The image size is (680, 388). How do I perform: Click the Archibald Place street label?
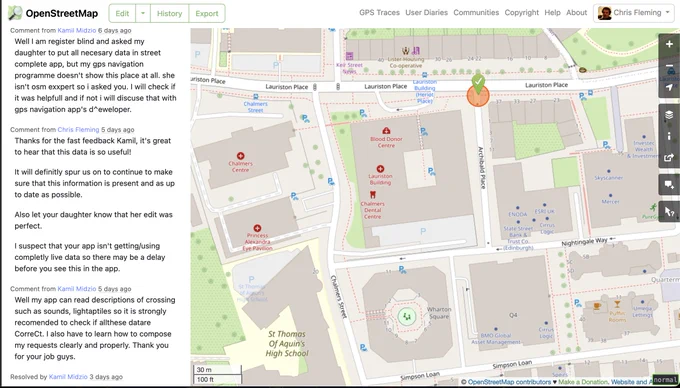coord(482,167)
